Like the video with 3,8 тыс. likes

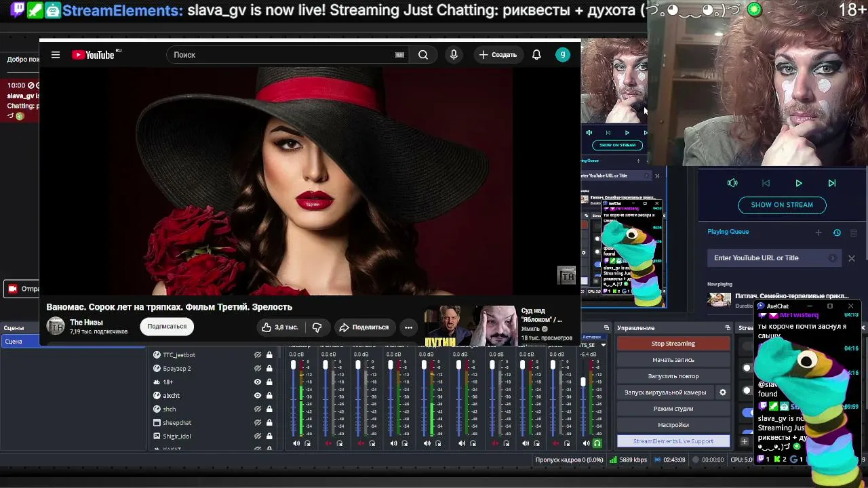click(x=280, y=327)
